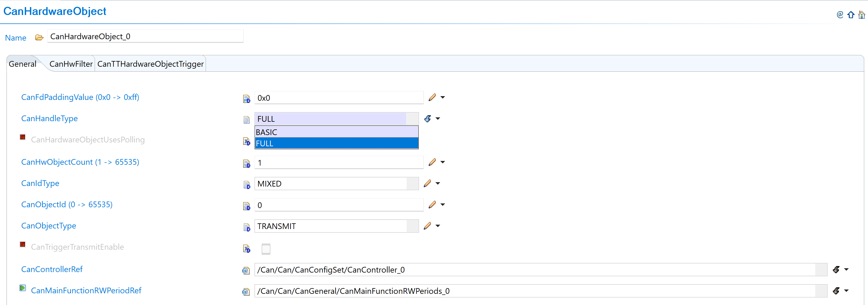Click the document icon beside the CanObjectId field
This screenshot has width=868, height=305.
point(246,206)
